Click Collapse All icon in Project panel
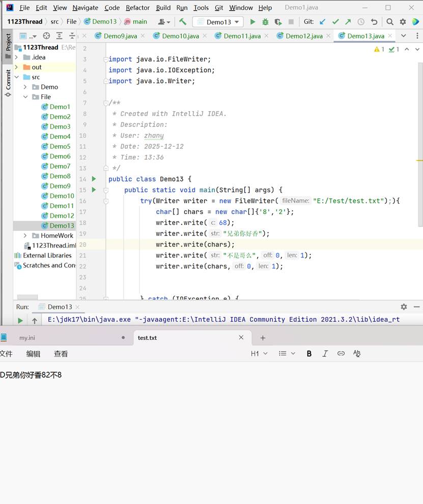The height and width of the screenshot is (504, 423). point(72,36)
